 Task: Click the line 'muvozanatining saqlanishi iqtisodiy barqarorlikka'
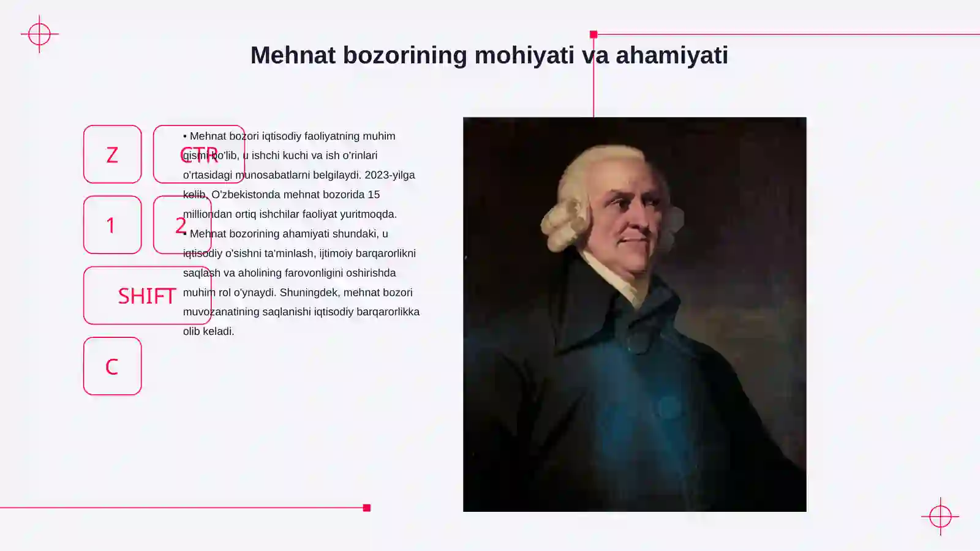tap(301, 312)
